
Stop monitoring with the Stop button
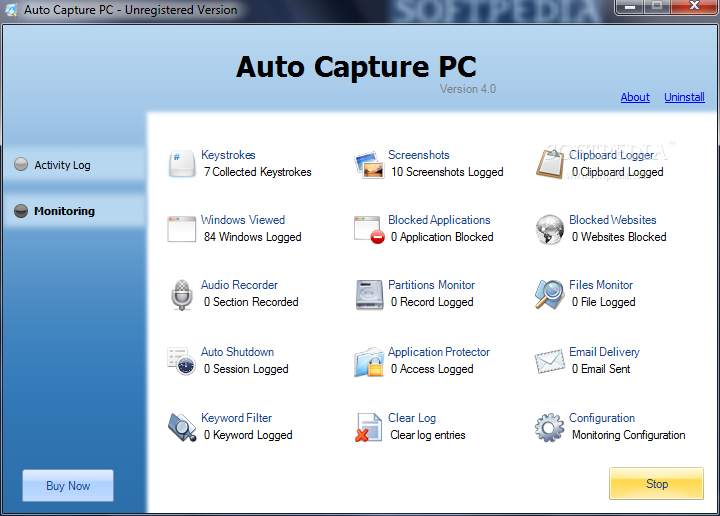[657, 484]
